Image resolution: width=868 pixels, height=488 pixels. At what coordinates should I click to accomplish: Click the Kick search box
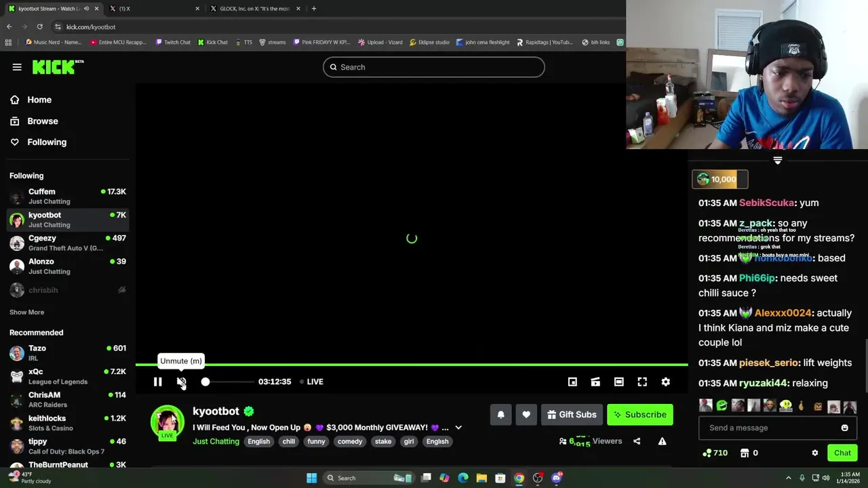tap(434, 67)
